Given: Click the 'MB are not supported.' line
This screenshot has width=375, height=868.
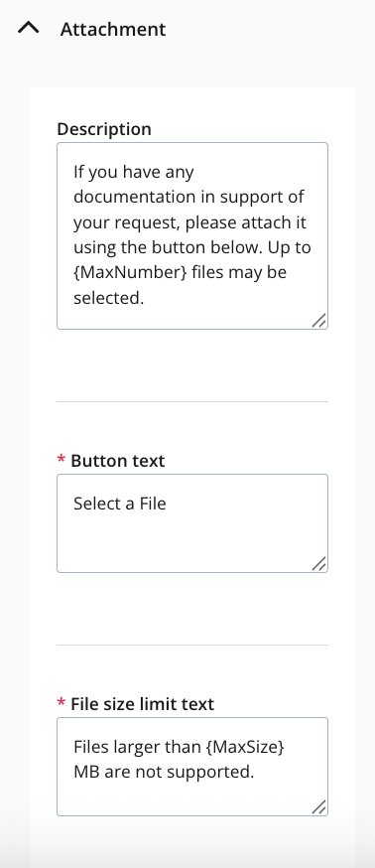Looking at the screenshot, I should click(x=164, y=773).
